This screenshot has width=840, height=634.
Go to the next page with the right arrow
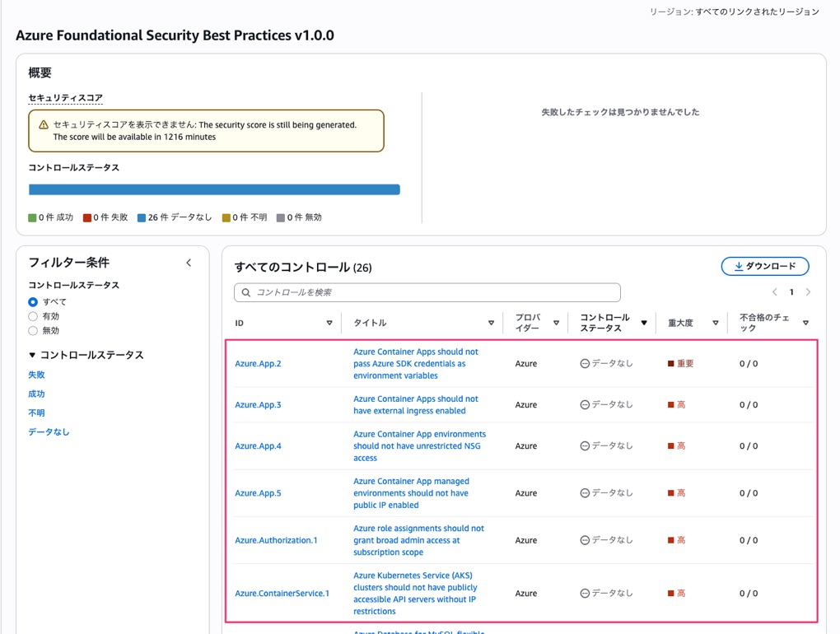pyautogui.click(x=808, y=292)
